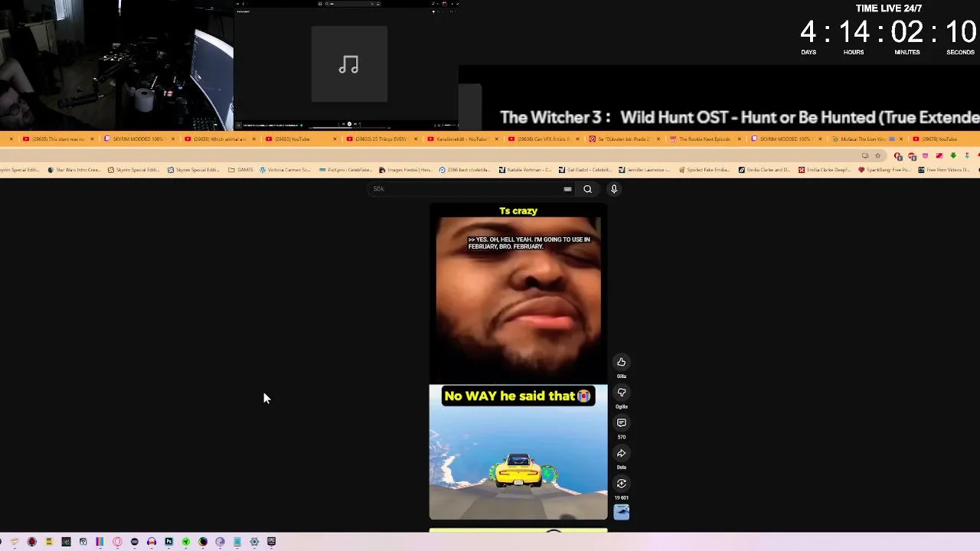Open the red shield extension icon
980x551 pixels.
898,156
